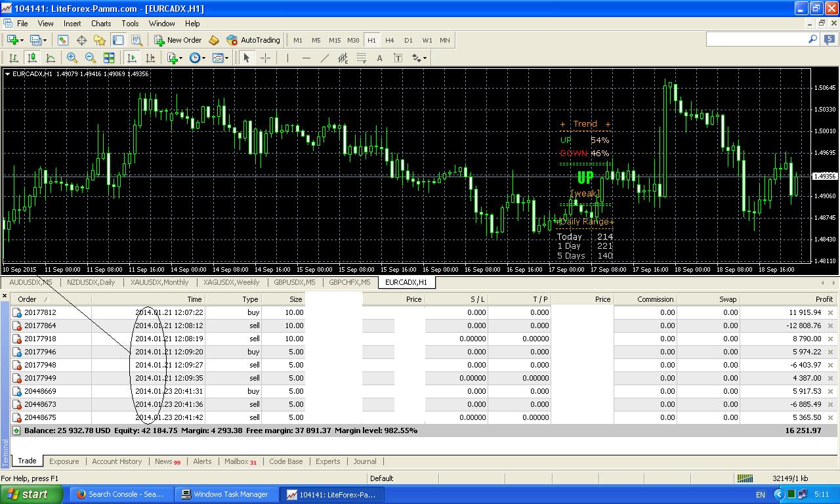The height and width of the screenshot is (504, 840).
Task: Open the Market Watch panel icon
Action: tap(63, 40)
